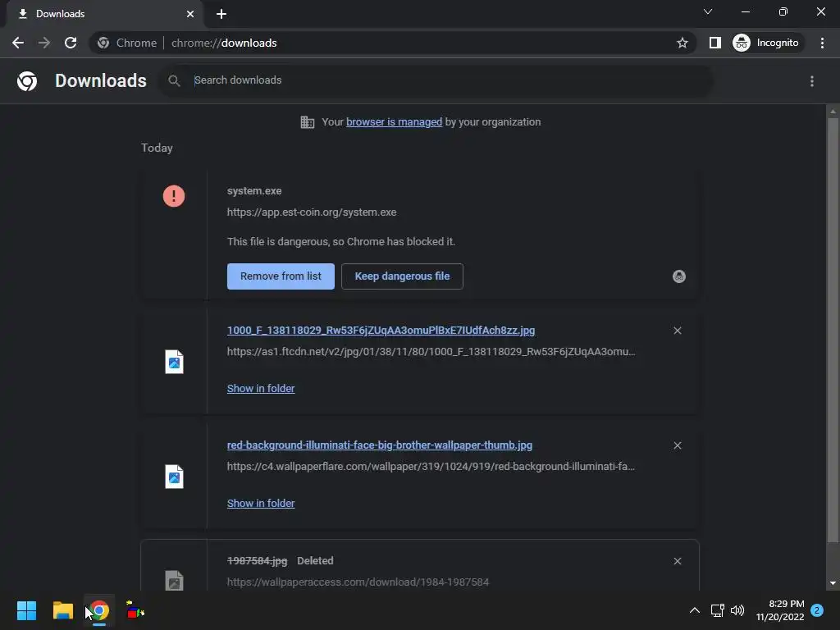Open Chrome's main three-dot menu
The width and height of the screenshot is (840, 630).
pos(822,43)
